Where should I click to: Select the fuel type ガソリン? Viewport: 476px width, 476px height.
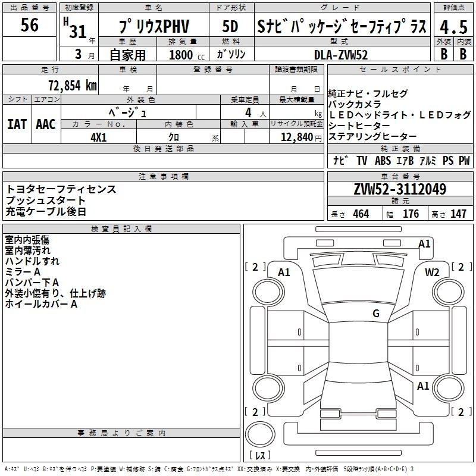(231, 54)
